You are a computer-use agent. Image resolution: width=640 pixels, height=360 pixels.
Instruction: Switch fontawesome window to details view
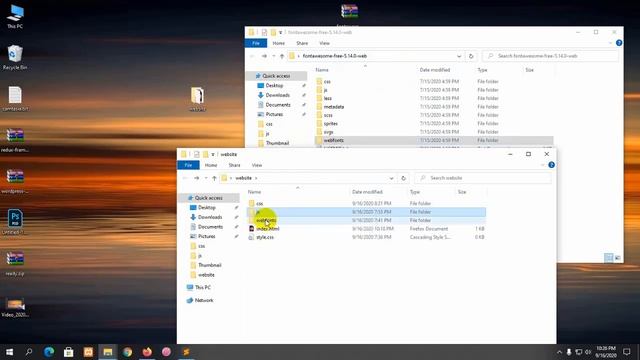coord(609,258)
